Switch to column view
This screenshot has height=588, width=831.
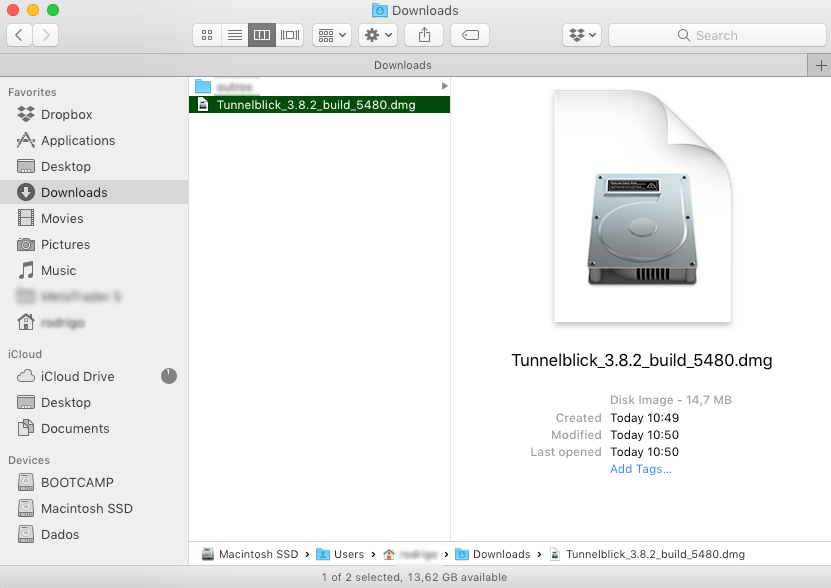(x=262, y=35)
